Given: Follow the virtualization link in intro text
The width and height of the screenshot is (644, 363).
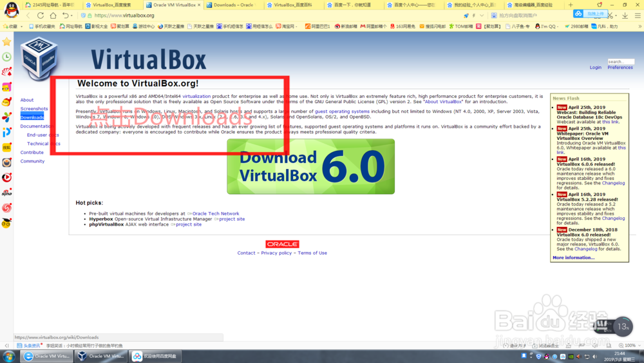Looking at the screenshot, I should tap(196, 96).
